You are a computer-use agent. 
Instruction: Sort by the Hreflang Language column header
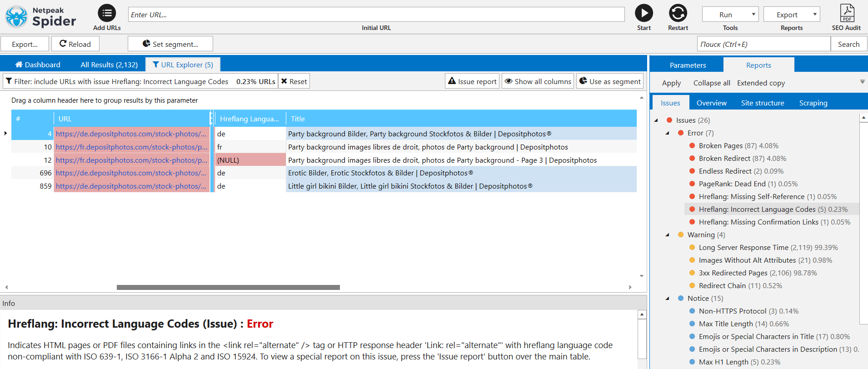click(249, 119)
